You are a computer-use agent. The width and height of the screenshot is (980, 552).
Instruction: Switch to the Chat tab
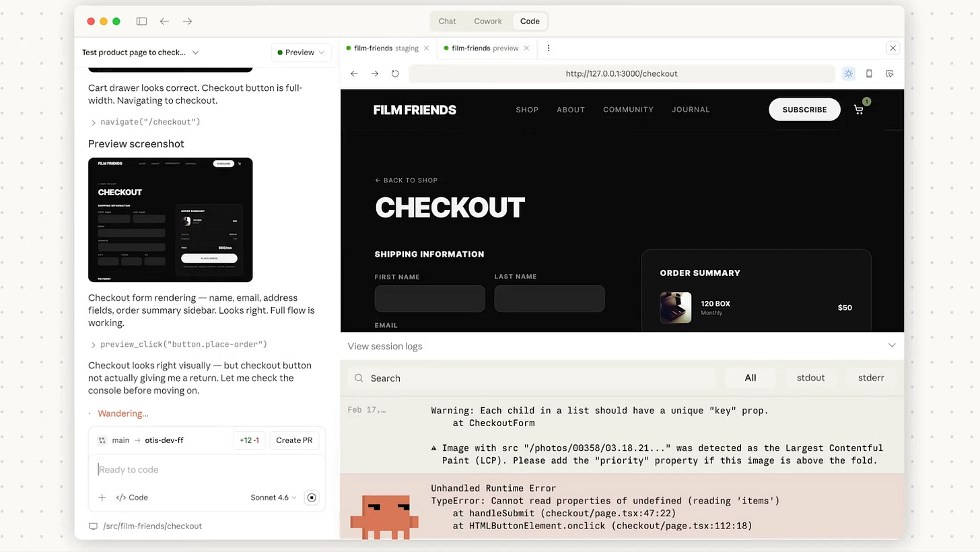pos(447,22)
